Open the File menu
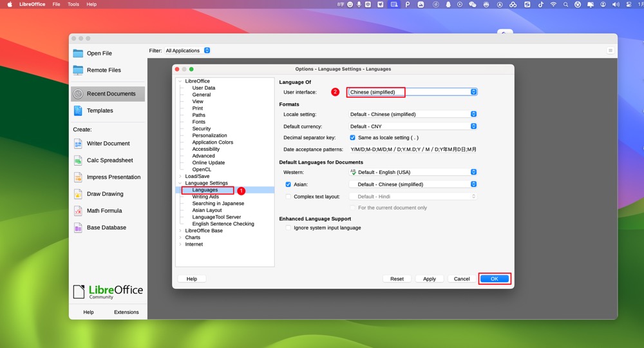Screen dimensions: 644x348 pyautogui.click(x=56, y=4)
